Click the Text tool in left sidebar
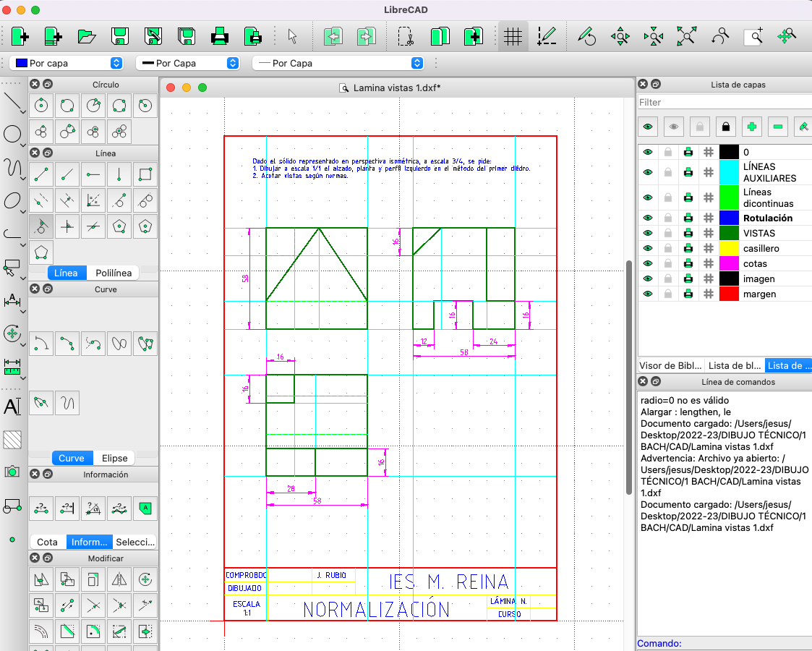The width and height of the screenshot is (812, 651). point(12,407)
